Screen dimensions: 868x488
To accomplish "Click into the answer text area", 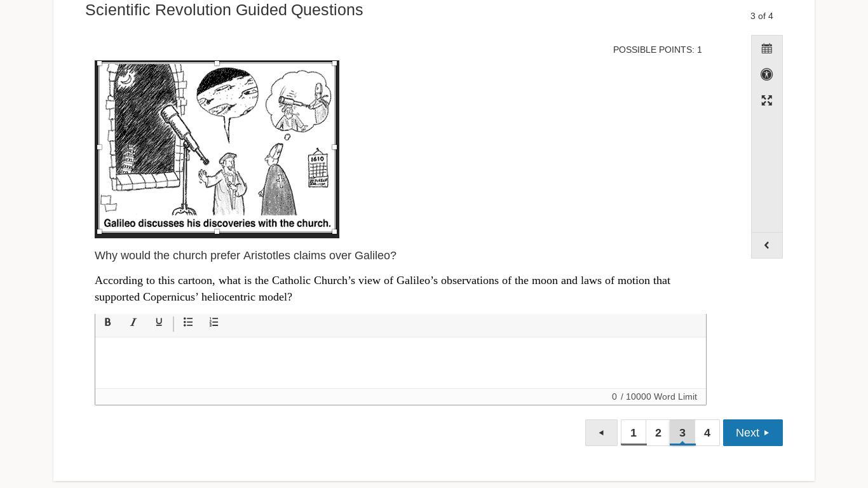I will click(400, 363).
